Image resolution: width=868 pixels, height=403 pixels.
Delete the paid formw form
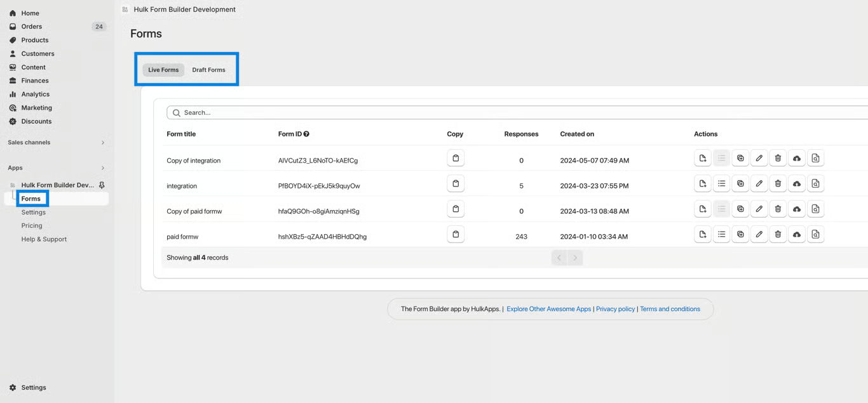pos(778,234)
